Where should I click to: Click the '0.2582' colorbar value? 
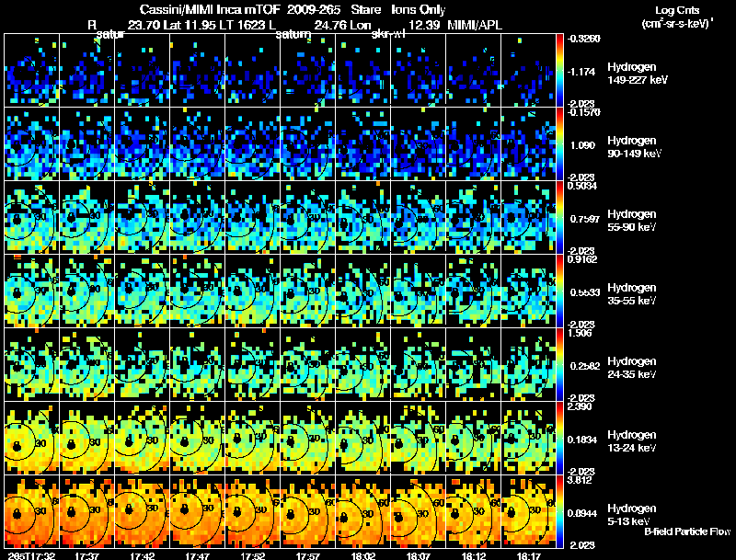[585, 366]
